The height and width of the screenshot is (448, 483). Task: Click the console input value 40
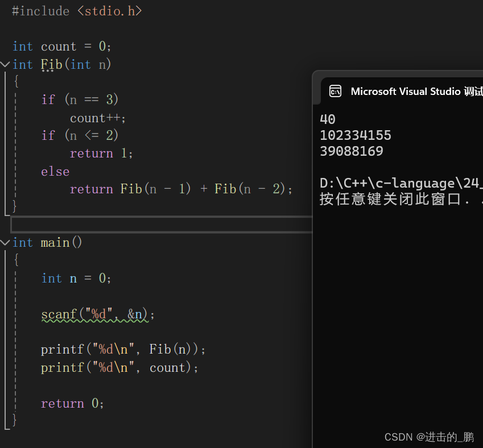tap(328, 119)
